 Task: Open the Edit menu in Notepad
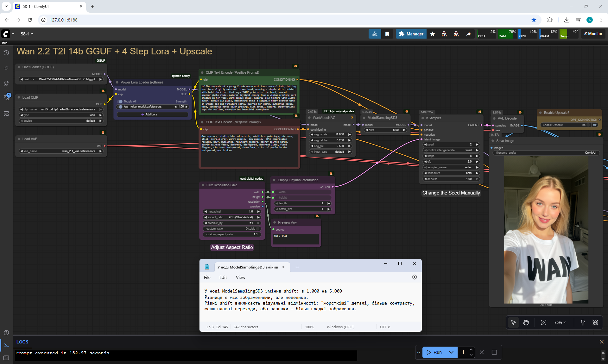(x=223, y=277)
